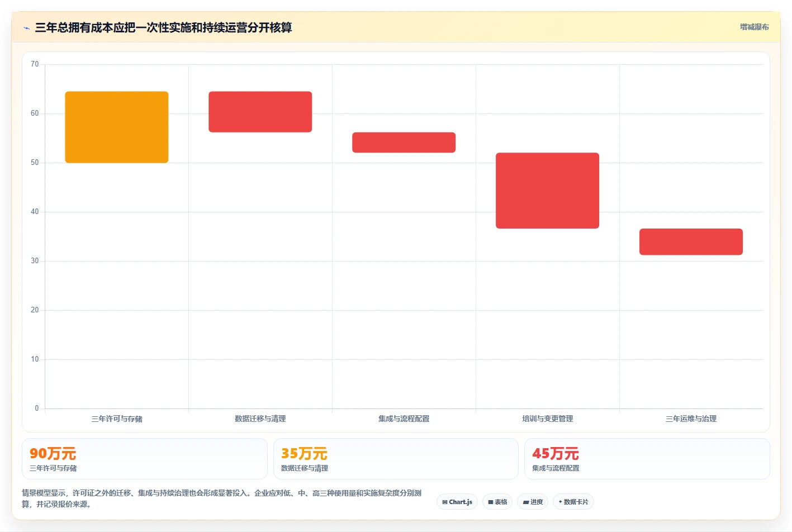Click the 三年运维与治理 x-axis label

[691, 419]
